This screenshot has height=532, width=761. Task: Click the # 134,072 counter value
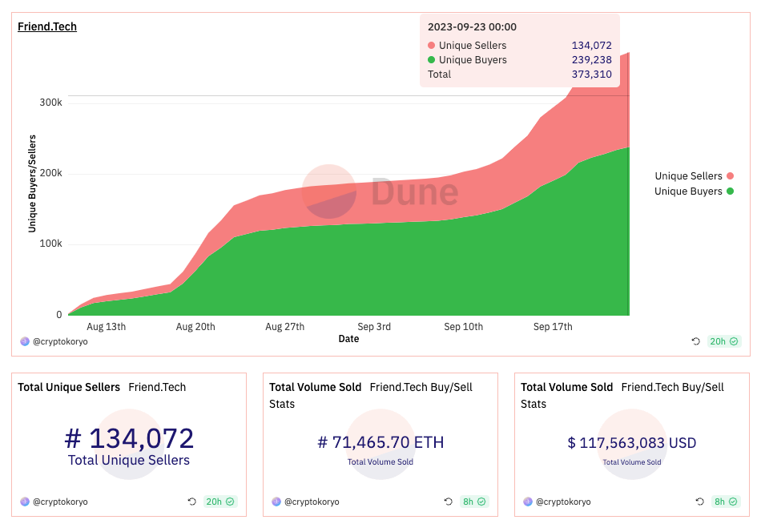[x=129, y=438]
